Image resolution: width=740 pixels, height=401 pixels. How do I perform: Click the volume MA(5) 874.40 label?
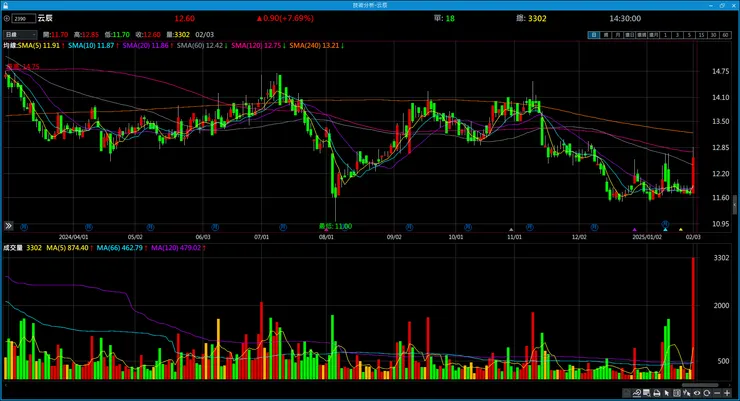[67, 248]
